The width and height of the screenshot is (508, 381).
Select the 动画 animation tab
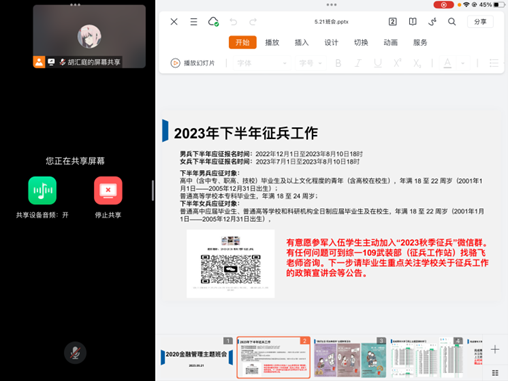click(391, 42)
